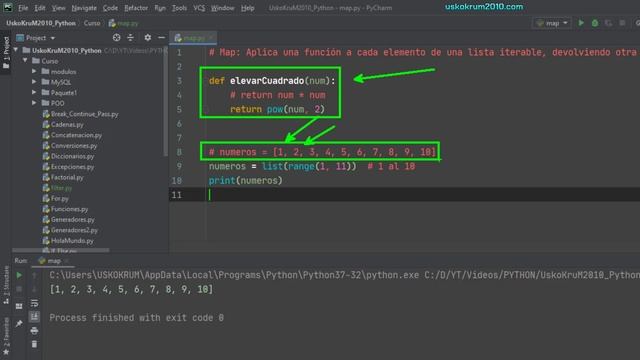
Task: Toggle scroll to end icon in Run panel
Action: click(x=34, y=316)
